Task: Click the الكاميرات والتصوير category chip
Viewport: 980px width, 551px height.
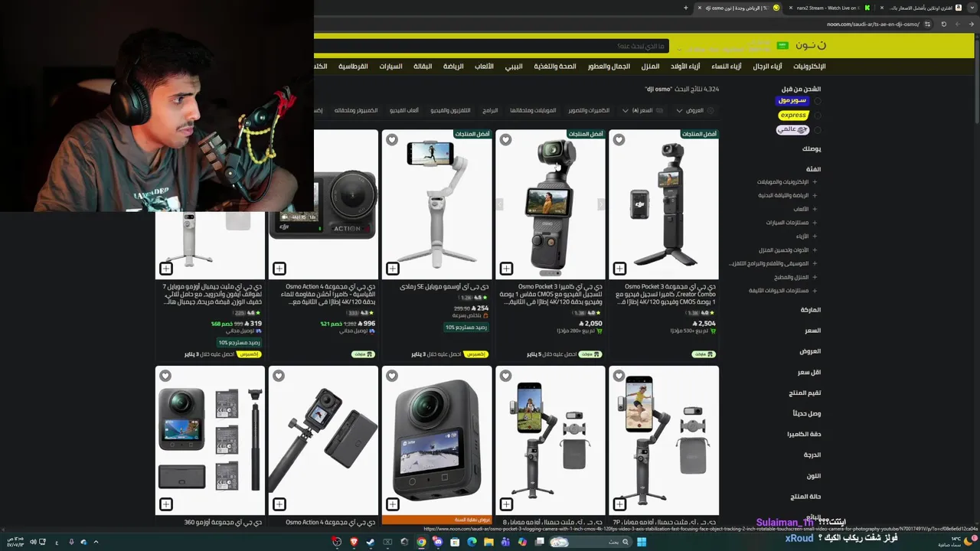Action: (589, 110)
